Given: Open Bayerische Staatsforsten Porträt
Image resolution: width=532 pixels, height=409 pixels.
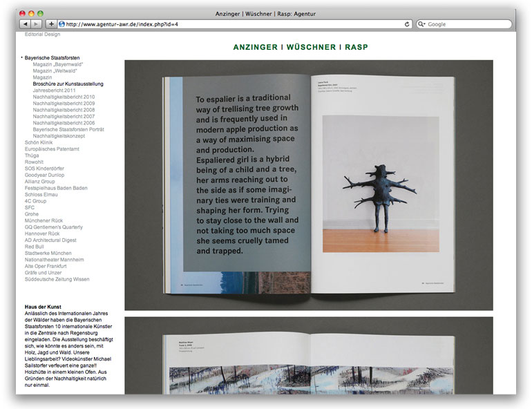Looking at the screenshot, I should (68, 130).
